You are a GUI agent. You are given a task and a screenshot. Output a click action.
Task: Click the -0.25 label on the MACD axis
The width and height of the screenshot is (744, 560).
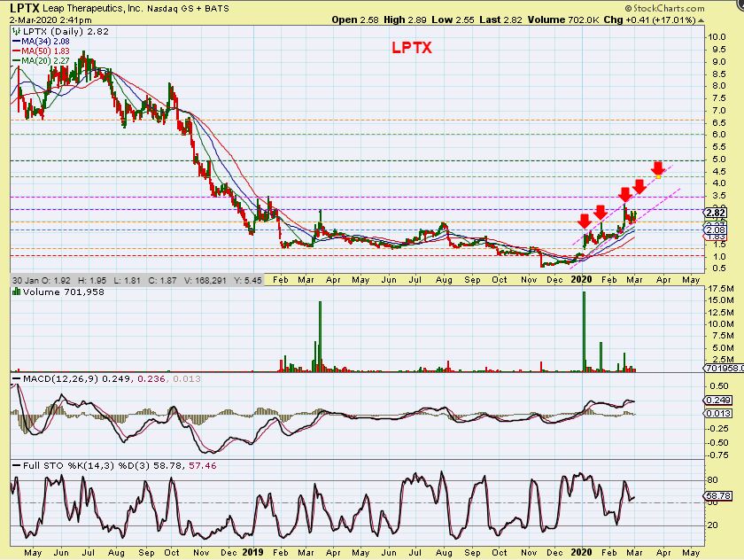point(717,429)
